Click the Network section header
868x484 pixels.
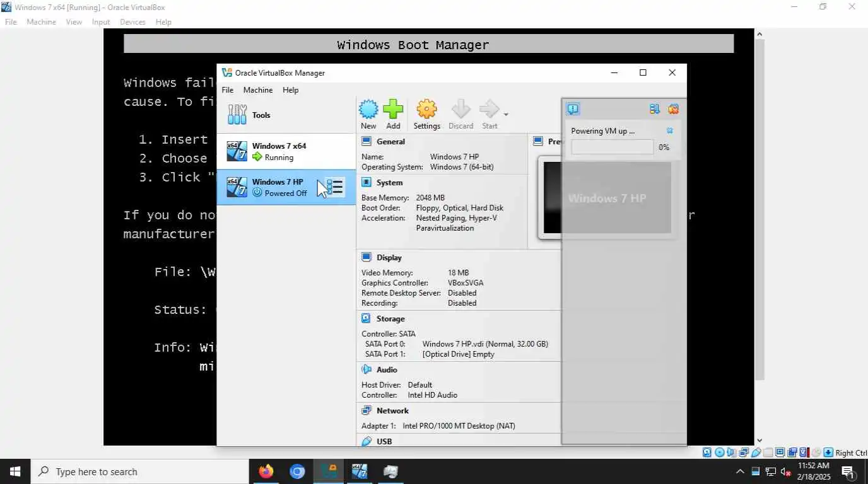tap(392, 411)
